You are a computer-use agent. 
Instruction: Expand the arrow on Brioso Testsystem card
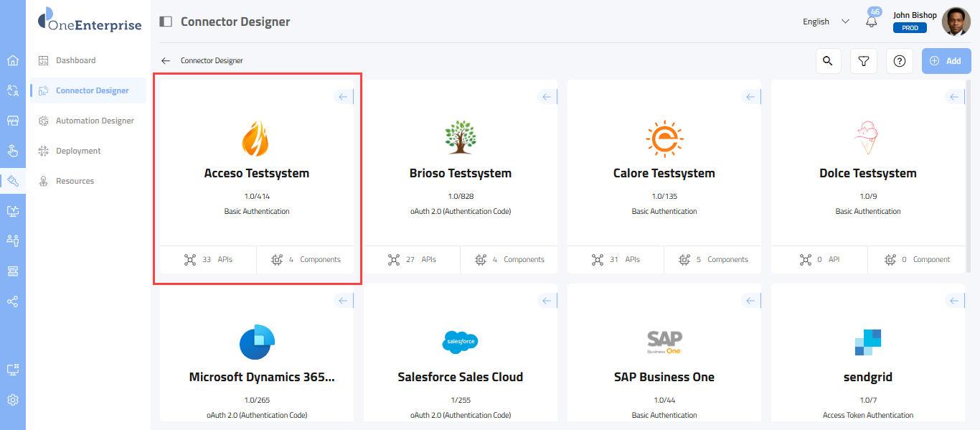[547, 97]
